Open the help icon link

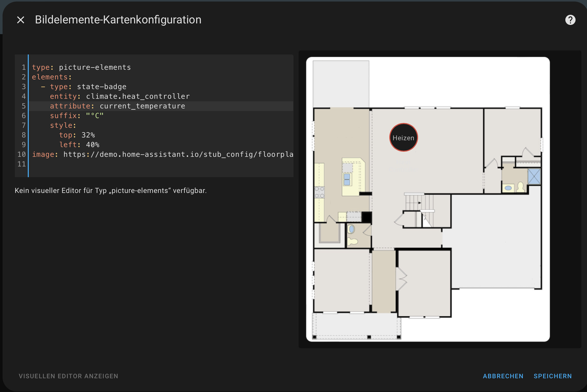pyautogui.click(x=570, y=20)
